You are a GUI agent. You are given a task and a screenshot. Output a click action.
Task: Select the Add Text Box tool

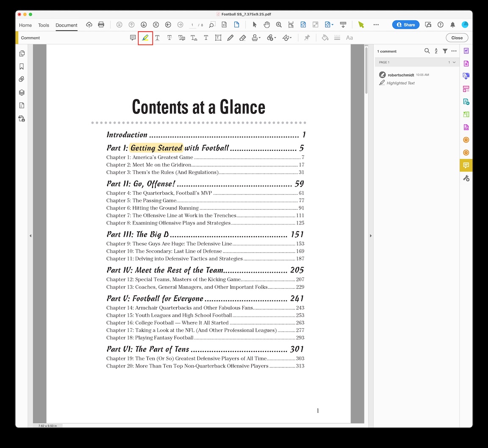pyautogui.click(x=218, y=38)
